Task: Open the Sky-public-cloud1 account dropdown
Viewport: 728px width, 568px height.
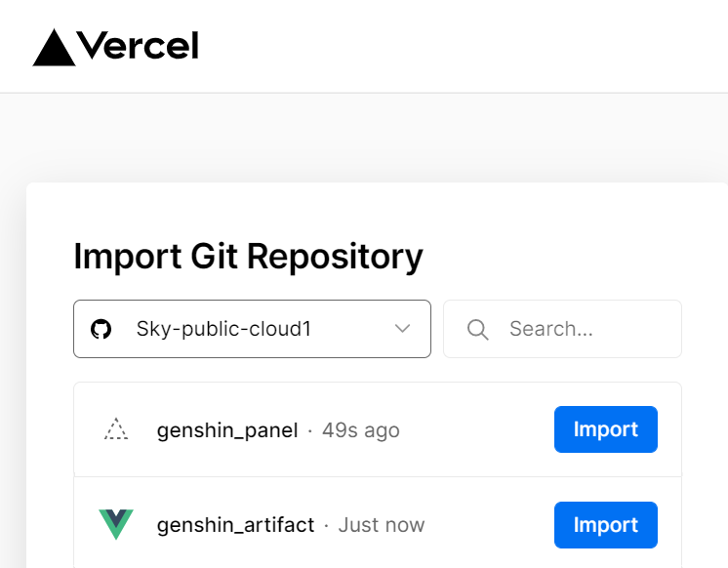Action: 252,329
